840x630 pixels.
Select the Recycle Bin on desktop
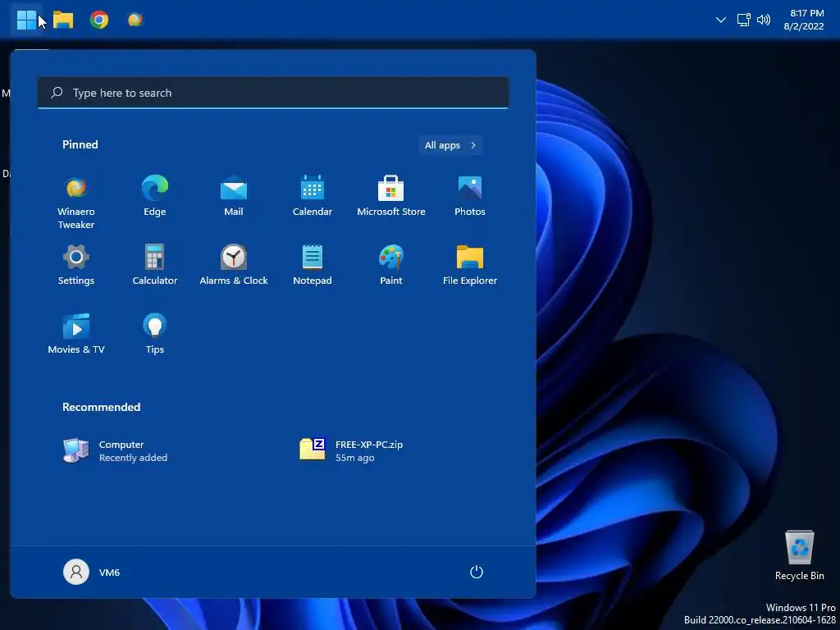[799, 555]
